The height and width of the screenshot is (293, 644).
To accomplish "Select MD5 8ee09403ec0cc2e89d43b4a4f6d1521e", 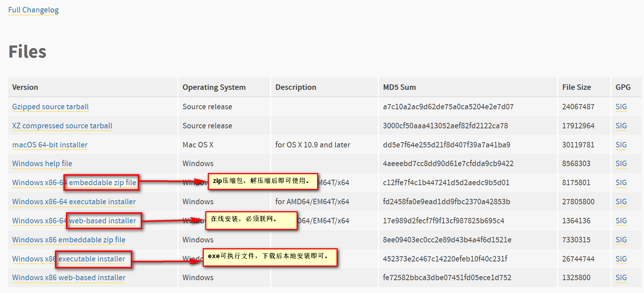I will 447,240.
